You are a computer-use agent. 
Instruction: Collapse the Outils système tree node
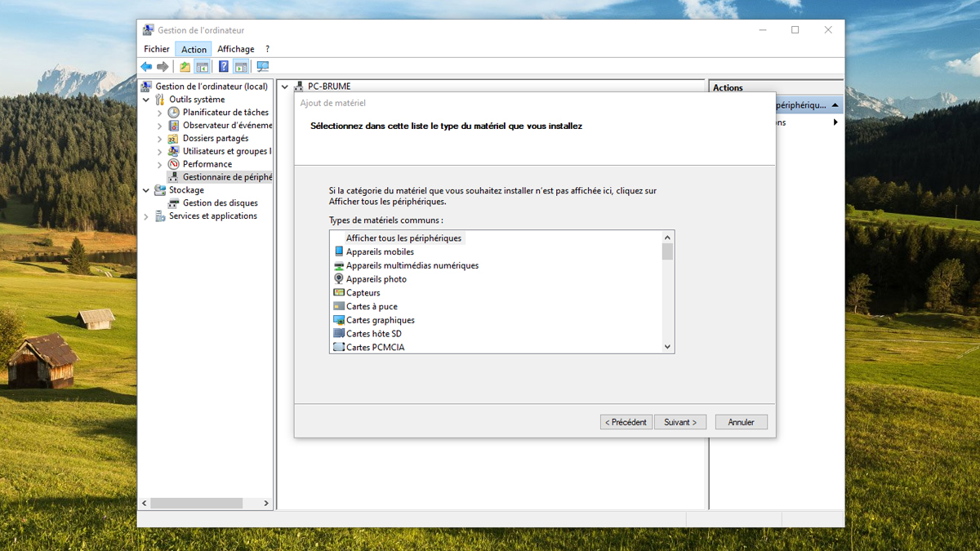147,100
